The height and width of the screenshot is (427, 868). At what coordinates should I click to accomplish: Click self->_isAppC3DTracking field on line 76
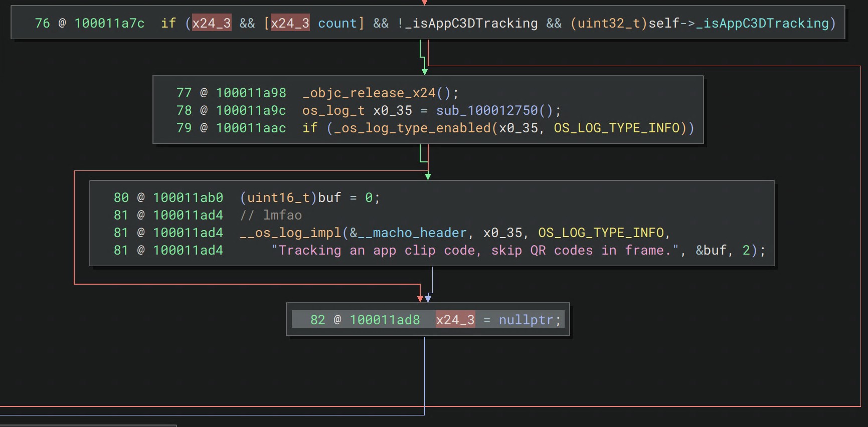click(739, 23)
